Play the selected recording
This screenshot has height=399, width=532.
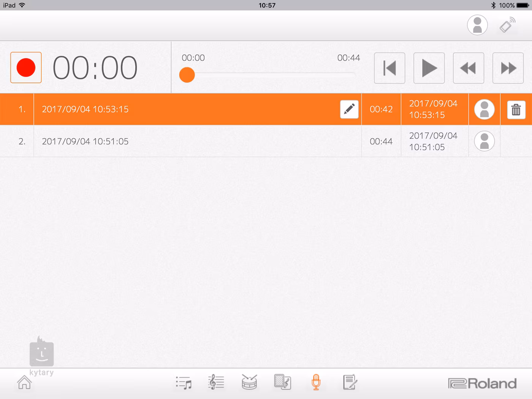tap(429, 68)
